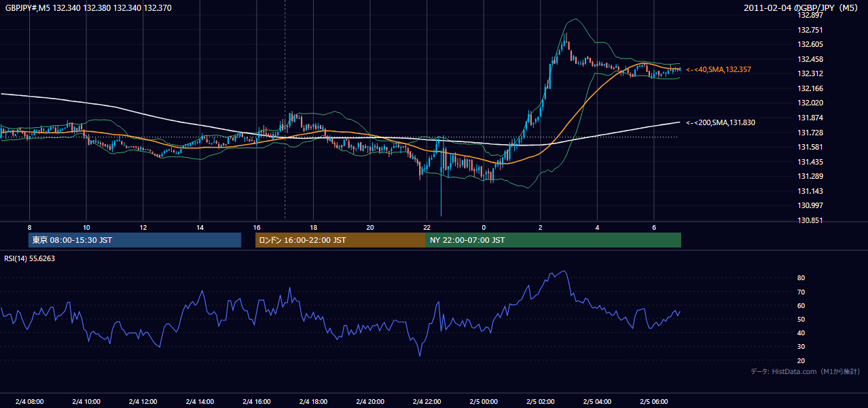
Task: Click the 2/5 00:00 date label
Action: pos(484,401)
